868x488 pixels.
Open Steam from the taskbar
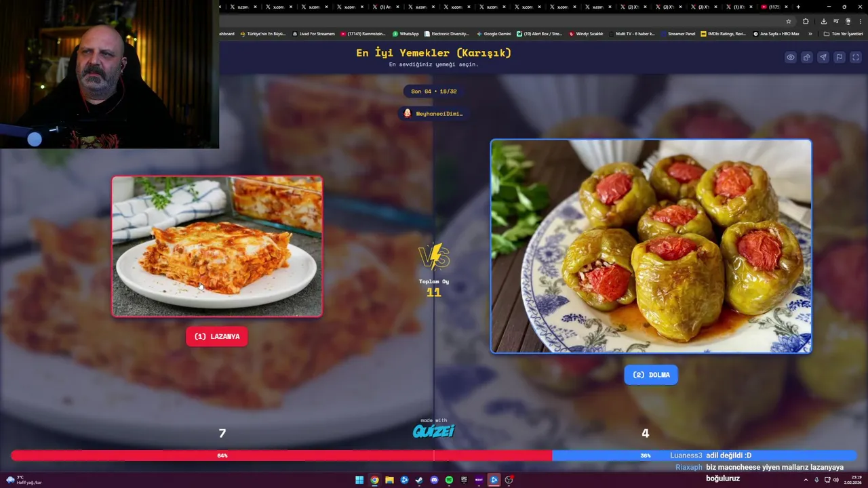tap(419, 480)
